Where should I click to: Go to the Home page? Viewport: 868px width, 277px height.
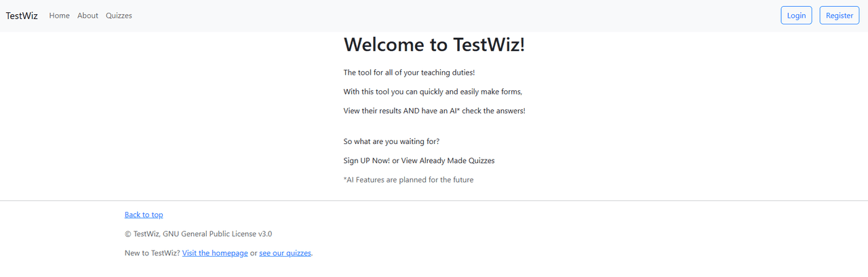[x=60, y=16]
